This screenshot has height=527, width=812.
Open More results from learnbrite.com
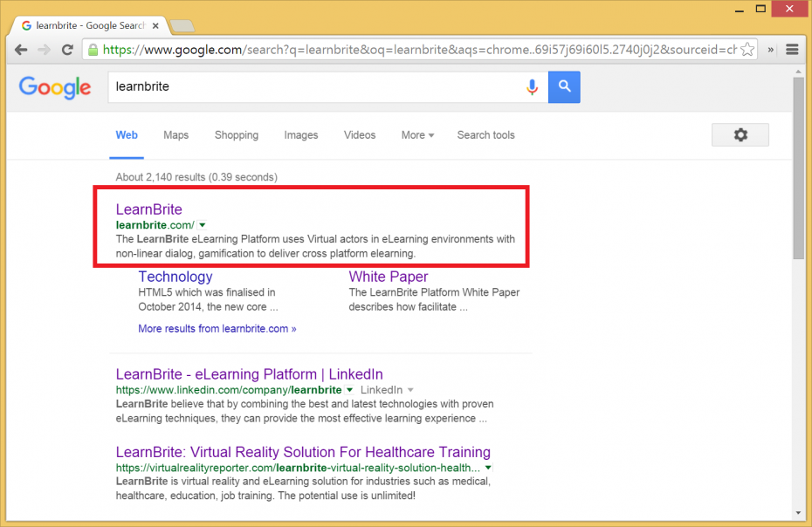[x=217, y=328]
